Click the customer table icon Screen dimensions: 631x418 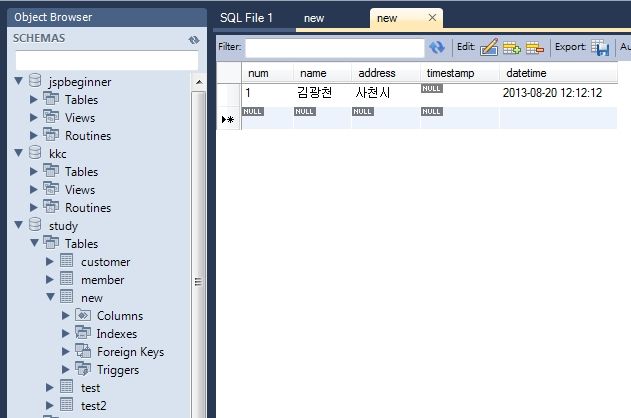pyautogui.click(x=66, y=261)
